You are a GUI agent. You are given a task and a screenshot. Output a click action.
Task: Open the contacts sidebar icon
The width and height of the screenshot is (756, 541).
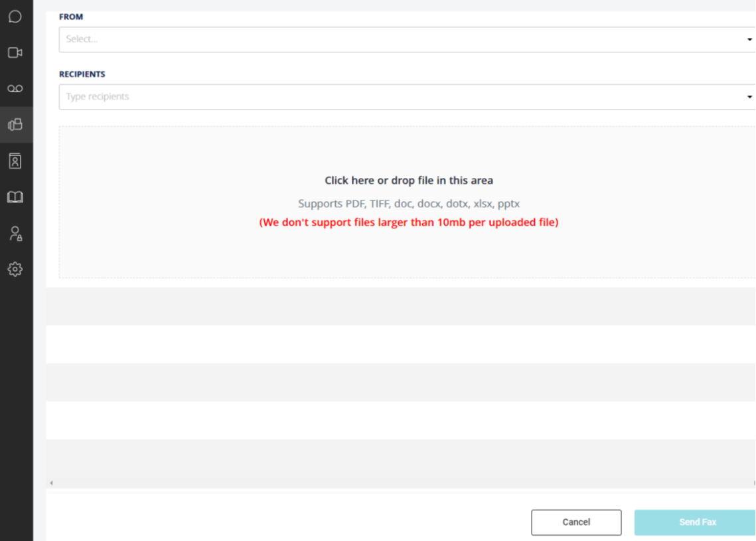click(x=15, y=161)
